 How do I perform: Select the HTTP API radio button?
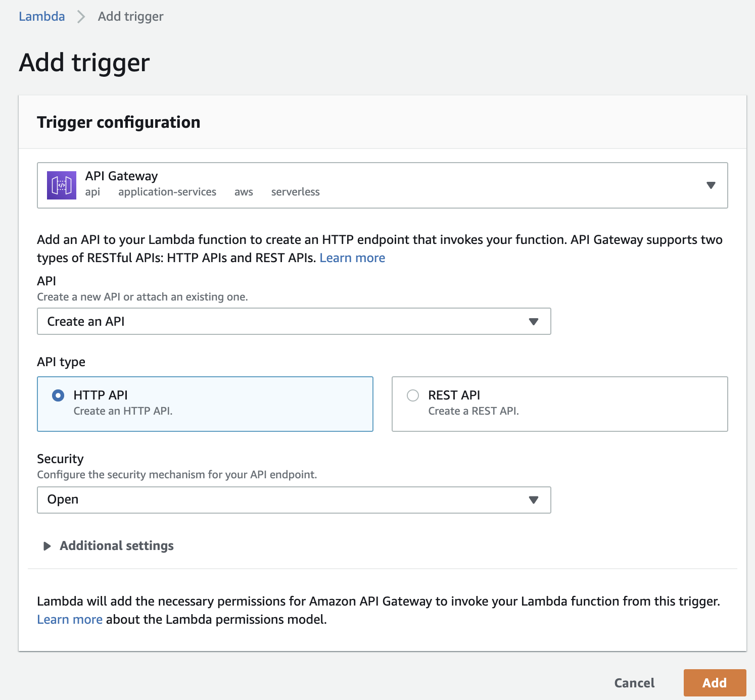tap(59, 395)
